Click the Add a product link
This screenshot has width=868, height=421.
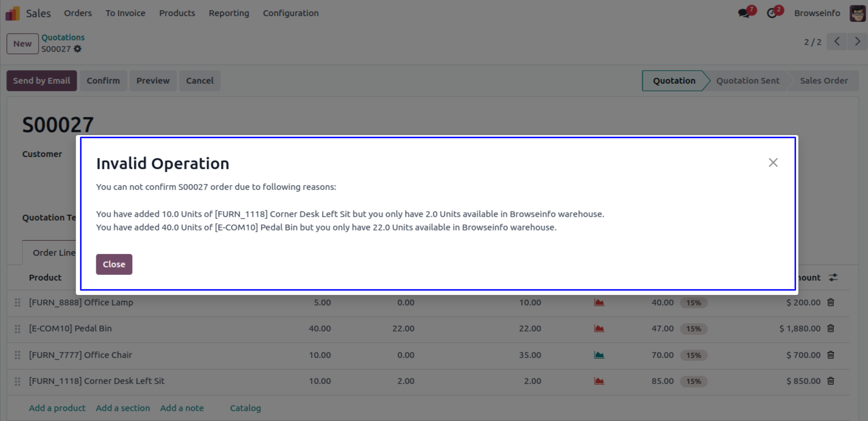(57, 408)
